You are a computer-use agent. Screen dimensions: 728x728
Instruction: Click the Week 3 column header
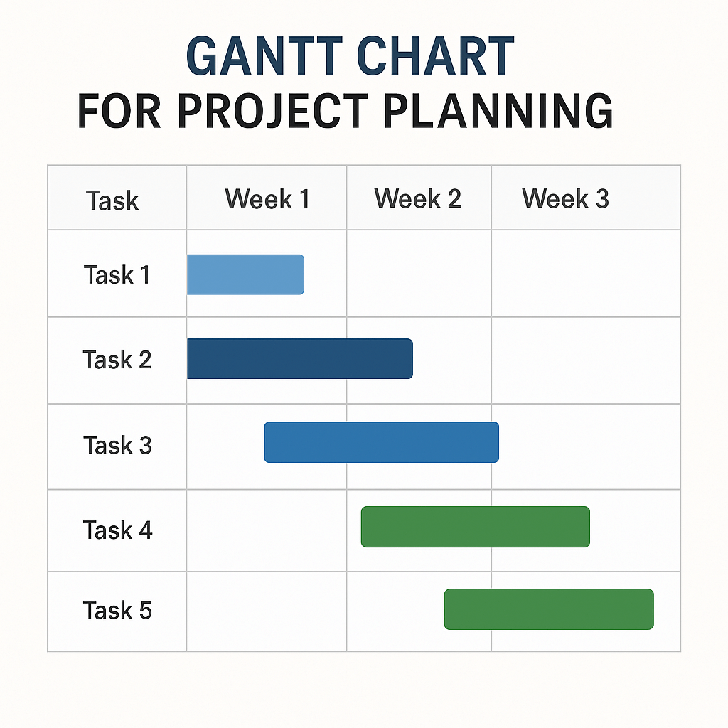click(565, 199)
